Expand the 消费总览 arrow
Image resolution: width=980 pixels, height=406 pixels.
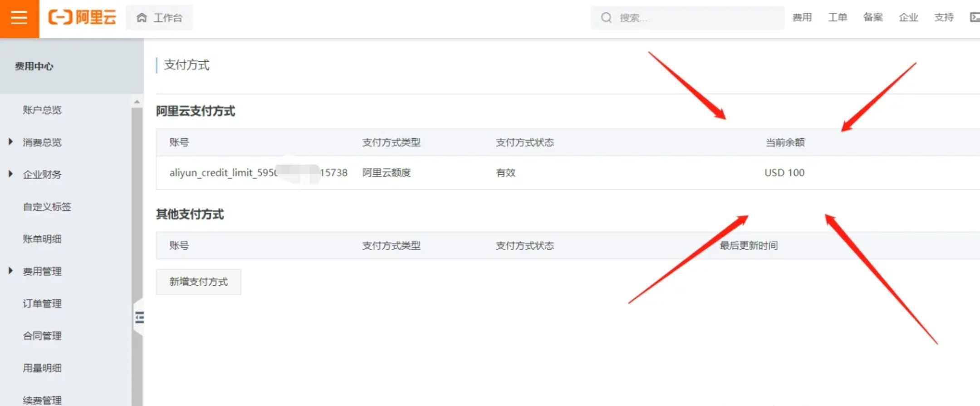10,142
